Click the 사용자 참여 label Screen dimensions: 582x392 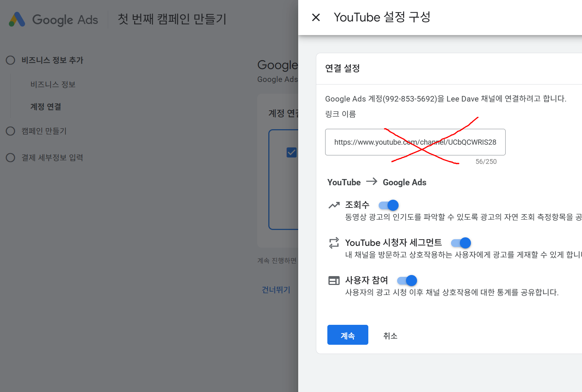coord(366,280)
